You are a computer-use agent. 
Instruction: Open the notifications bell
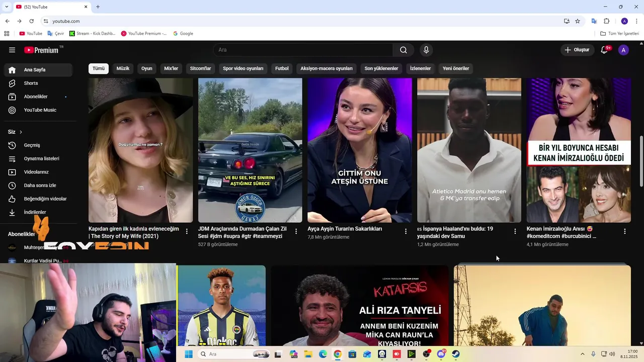[x=605, y=50]
